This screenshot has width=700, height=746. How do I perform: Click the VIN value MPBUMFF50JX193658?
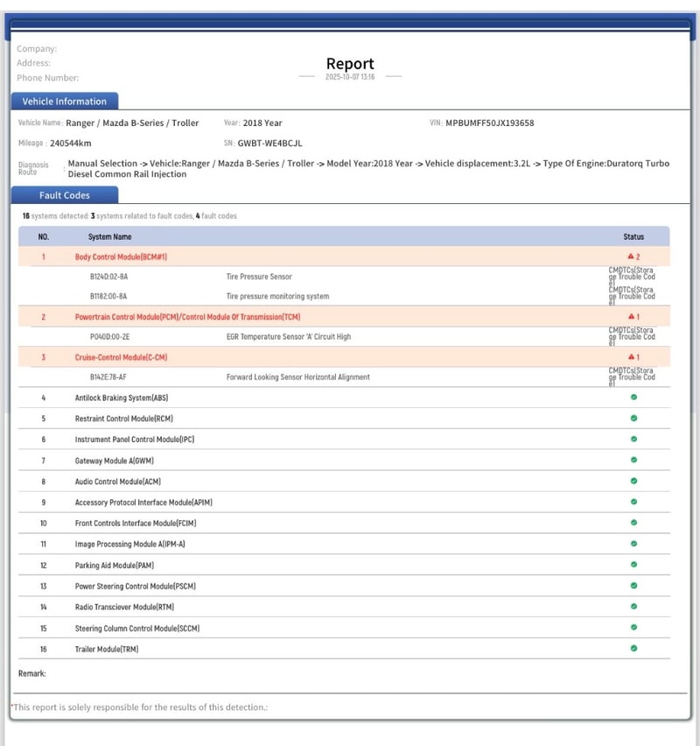(489, 123)
